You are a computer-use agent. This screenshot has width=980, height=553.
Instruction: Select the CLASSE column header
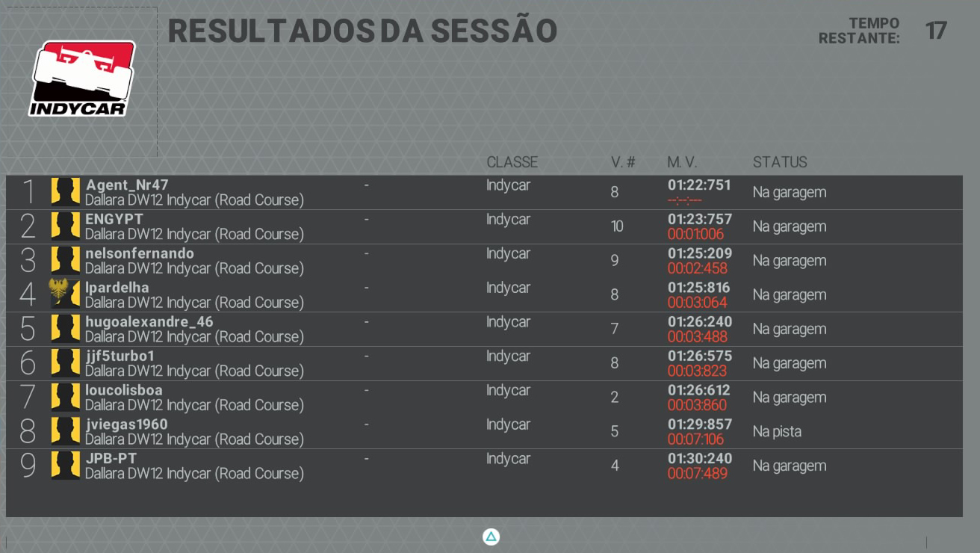(x=512, y=162)
